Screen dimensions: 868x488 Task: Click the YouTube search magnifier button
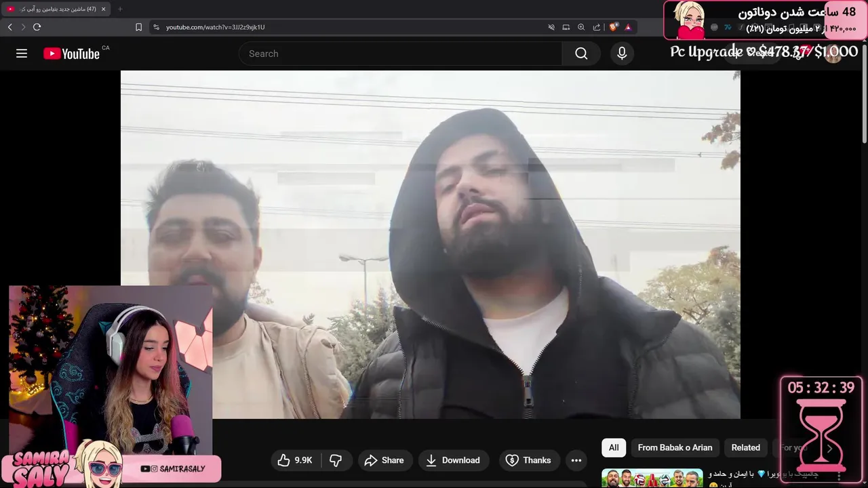point(581,54)
